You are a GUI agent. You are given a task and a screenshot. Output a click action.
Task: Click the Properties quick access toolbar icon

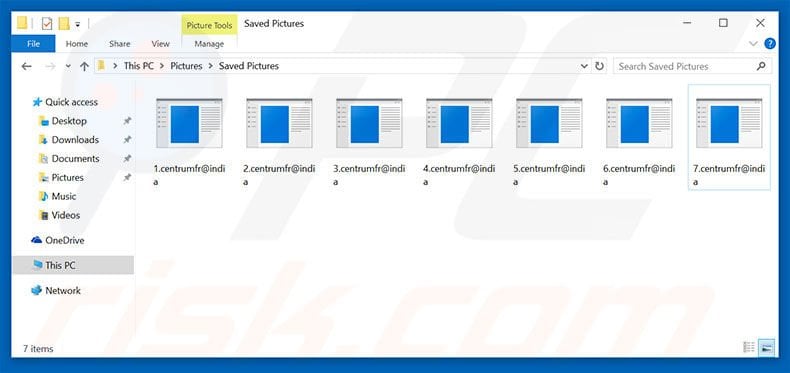pos(47,24)
